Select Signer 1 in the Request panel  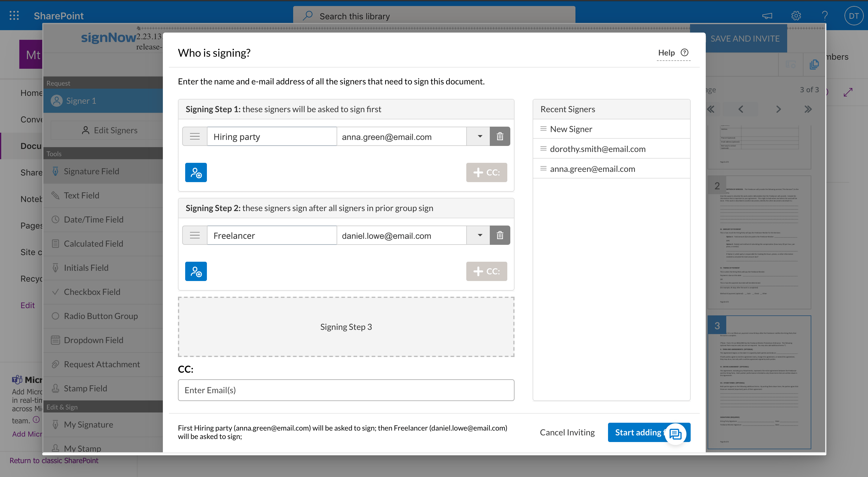[81, 100]
